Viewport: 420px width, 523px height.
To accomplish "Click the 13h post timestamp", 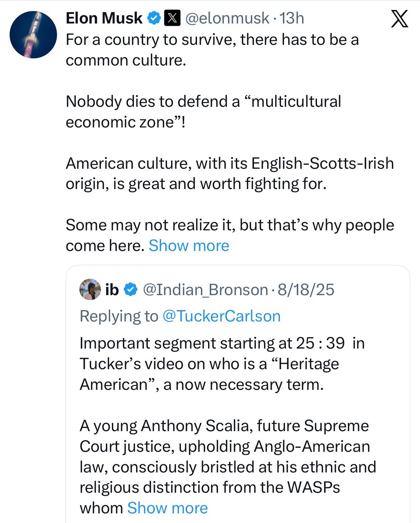I will [292, 18].
